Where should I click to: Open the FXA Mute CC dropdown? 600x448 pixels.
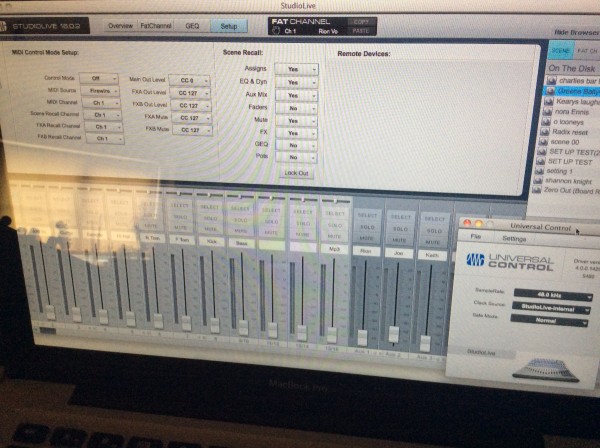tap(191, 118)
